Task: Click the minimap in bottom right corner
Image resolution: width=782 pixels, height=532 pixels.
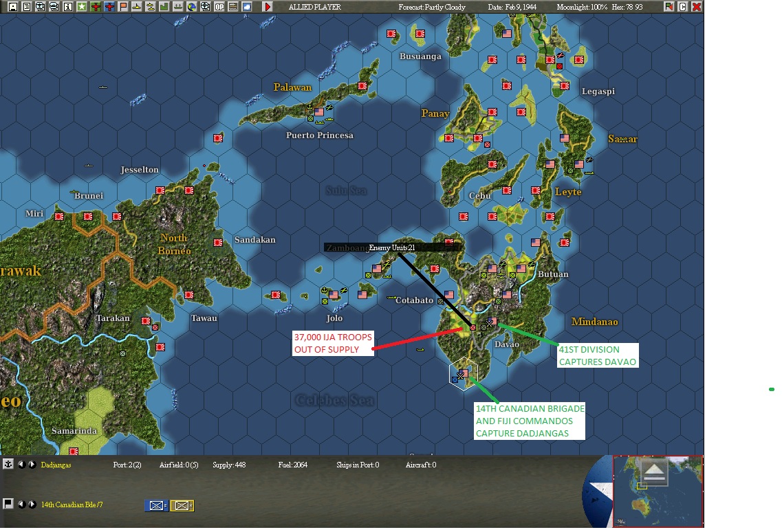Action: point(658,491)
